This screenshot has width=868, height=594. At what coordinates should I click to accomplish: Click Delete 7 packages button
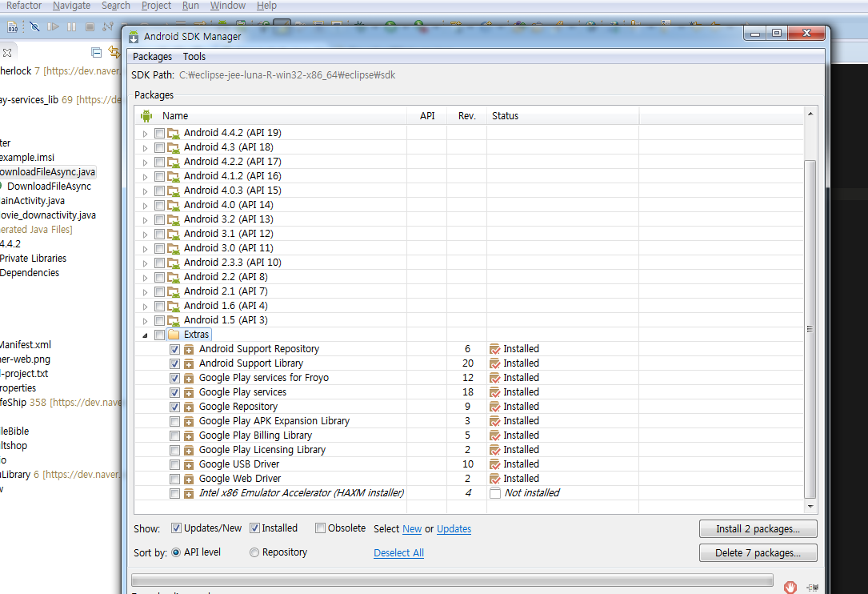coord(758,552)
